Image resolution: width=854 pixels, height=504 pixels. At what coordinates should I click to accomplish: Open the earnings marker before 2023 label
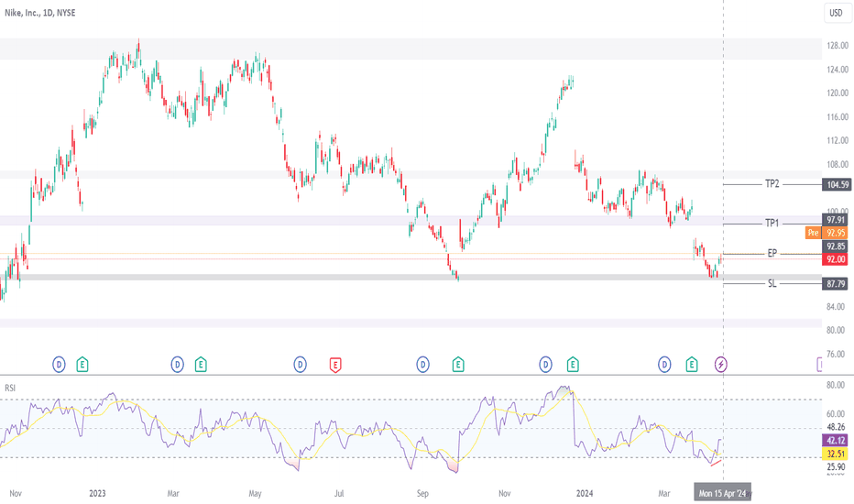pyautogui.click(x=82, y=364)
